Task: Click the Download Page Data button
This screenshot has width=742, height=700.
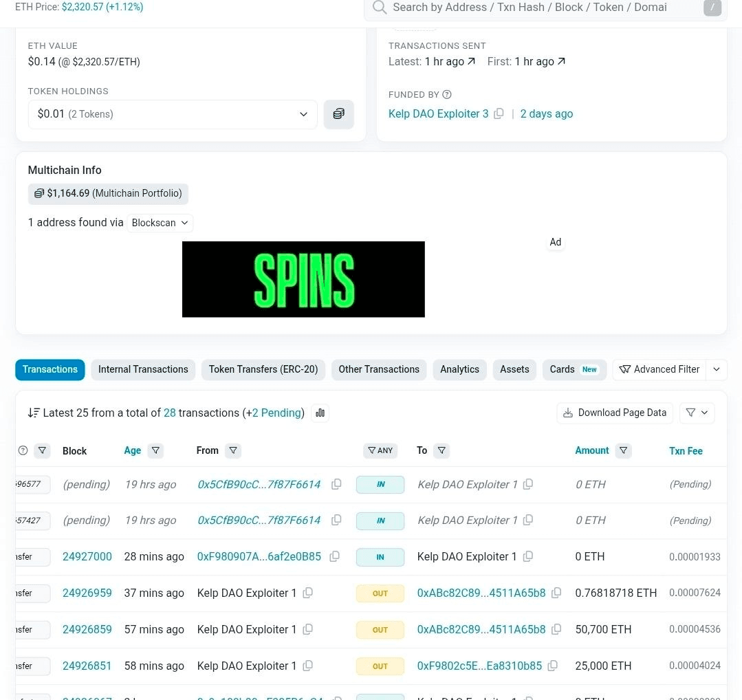Action: point(615,413)
